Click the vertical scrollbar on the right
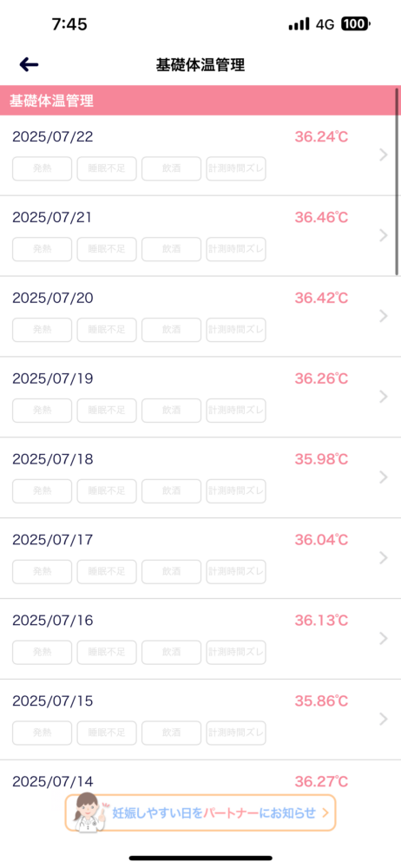This screenshot has width=401, height=868. [x=398, y=181]
